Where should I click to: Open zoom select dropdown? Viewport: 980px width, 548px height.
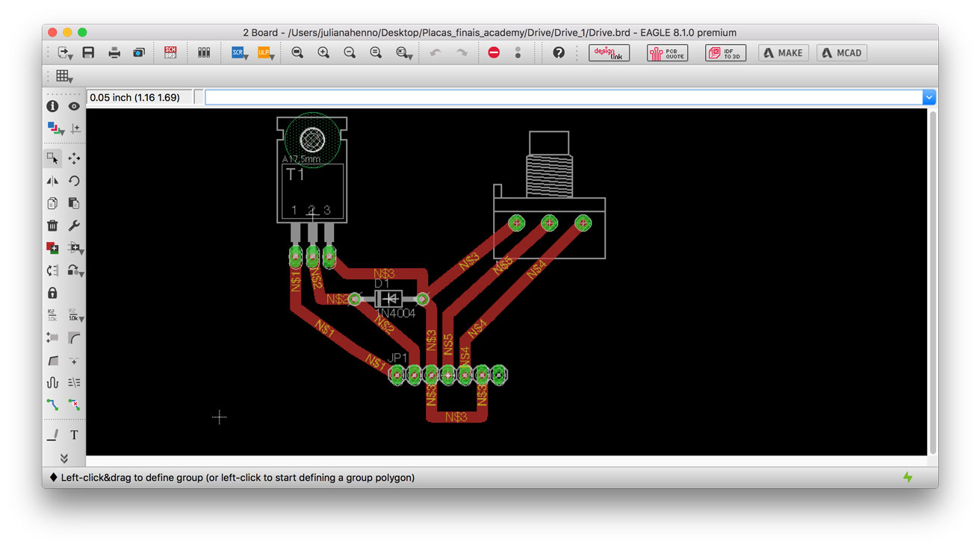click(x=404, y=53)
